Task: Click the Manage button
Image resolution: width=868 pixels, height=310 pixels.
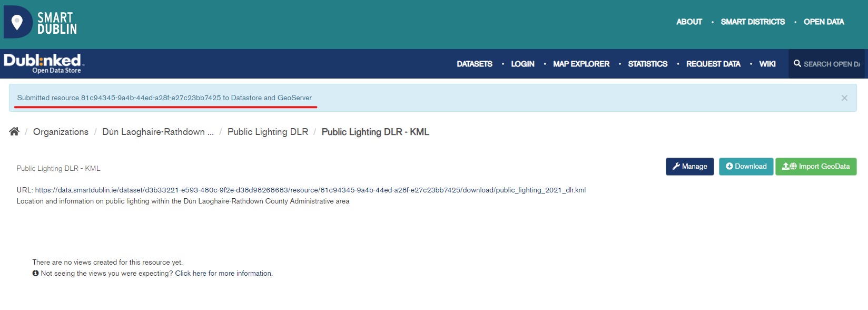Action: [689, 167]
